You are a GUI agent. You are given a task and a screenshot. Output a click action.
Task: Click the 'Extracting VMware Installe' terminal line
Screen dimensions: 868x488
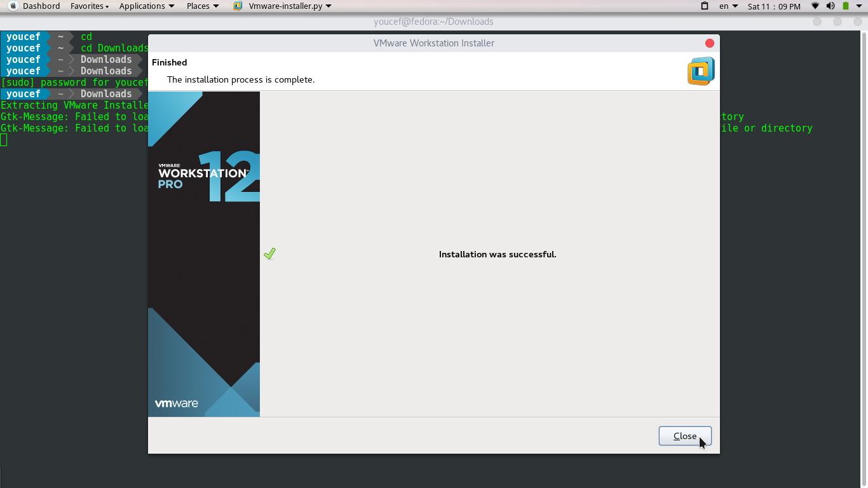pyautogui.click(x=74, y=105)
